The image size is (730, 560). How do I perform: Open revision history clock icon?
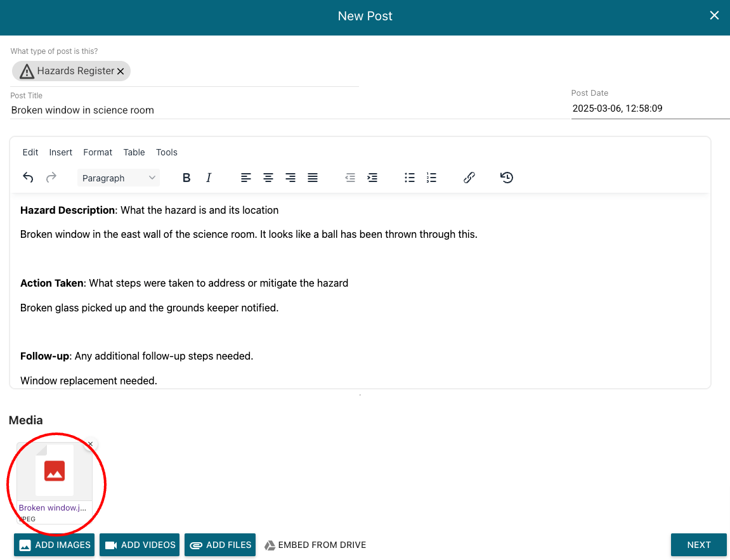[507, 178]
